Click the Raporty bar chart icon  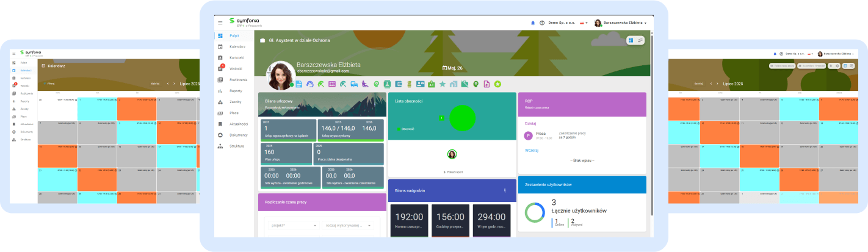(220, 91)
